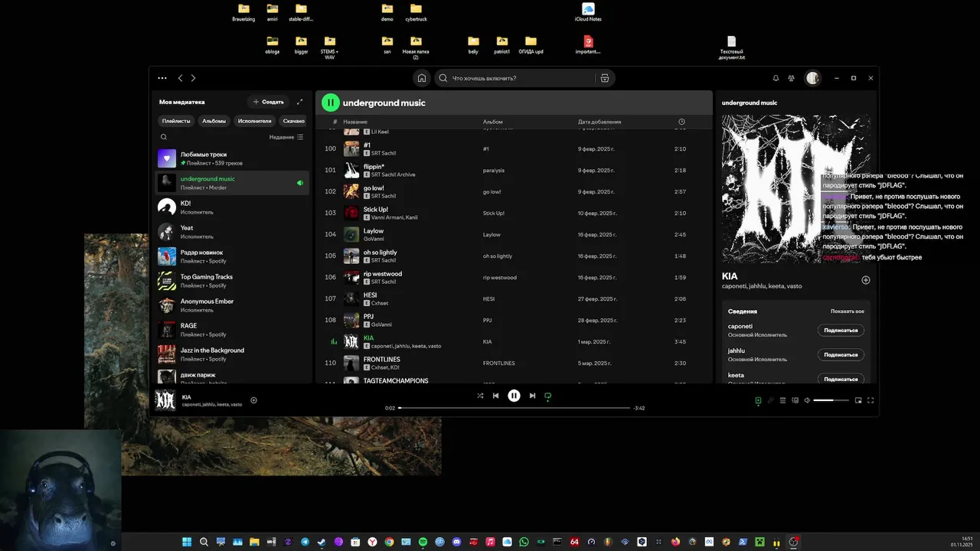Pause playback in the player bar
The height and width of the screenshot is (551, 980).
coord(514,396)
